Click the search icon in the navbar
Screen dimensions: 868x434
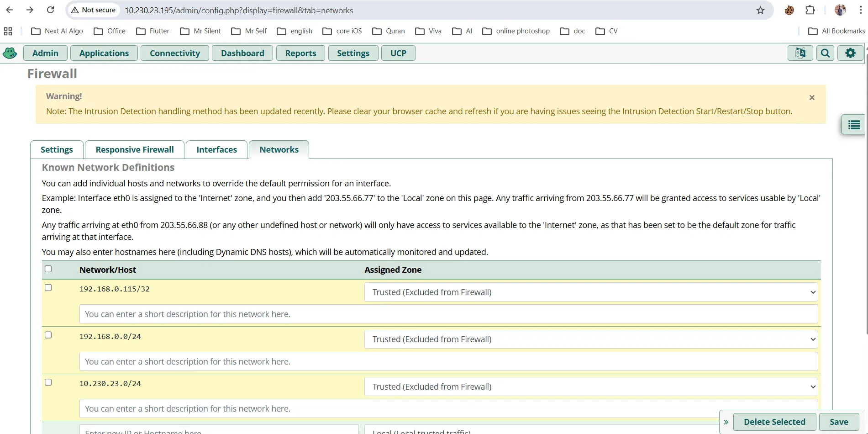point(825,53)
